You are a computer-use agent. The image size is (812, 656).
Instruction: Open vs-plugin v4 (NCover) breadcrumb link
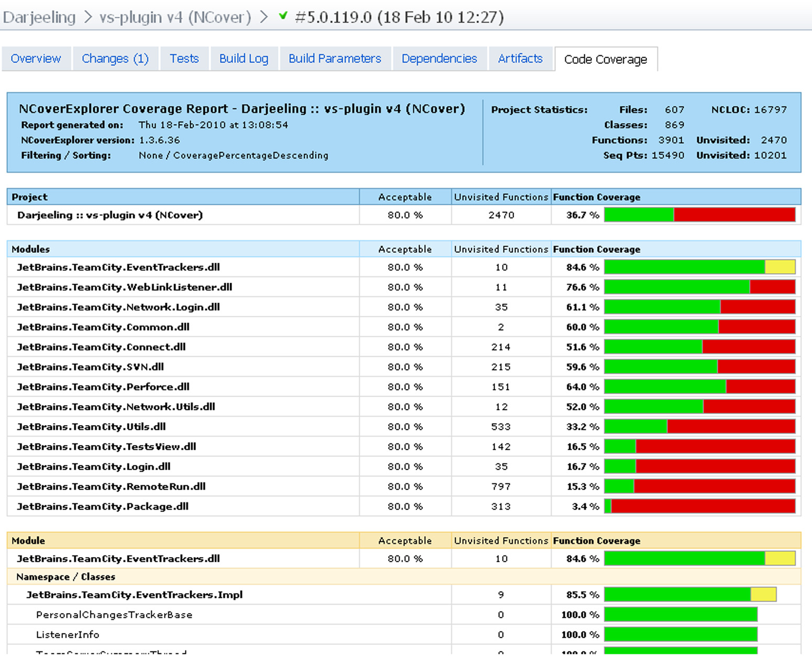[x=175, y=17]
